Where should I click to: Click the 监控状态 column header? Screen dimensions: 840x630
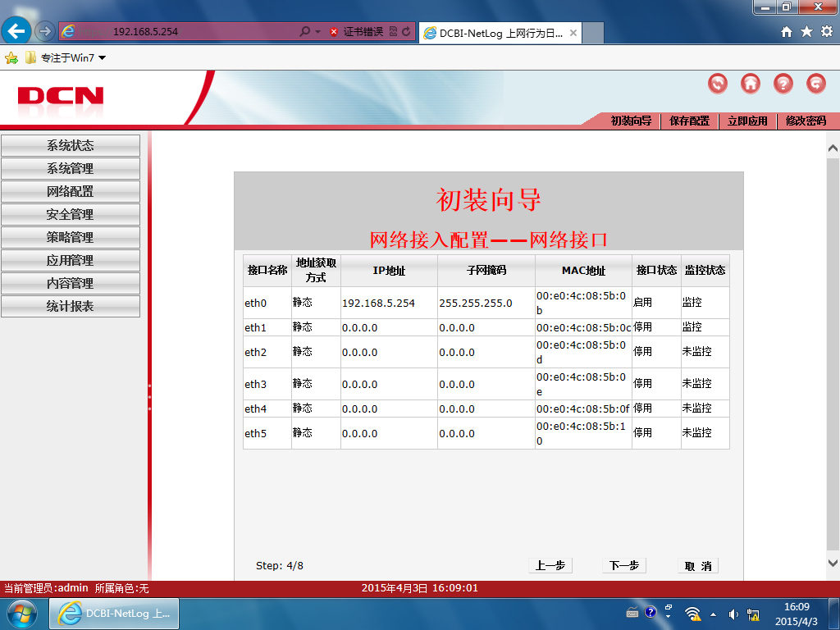tap(705, 270)
